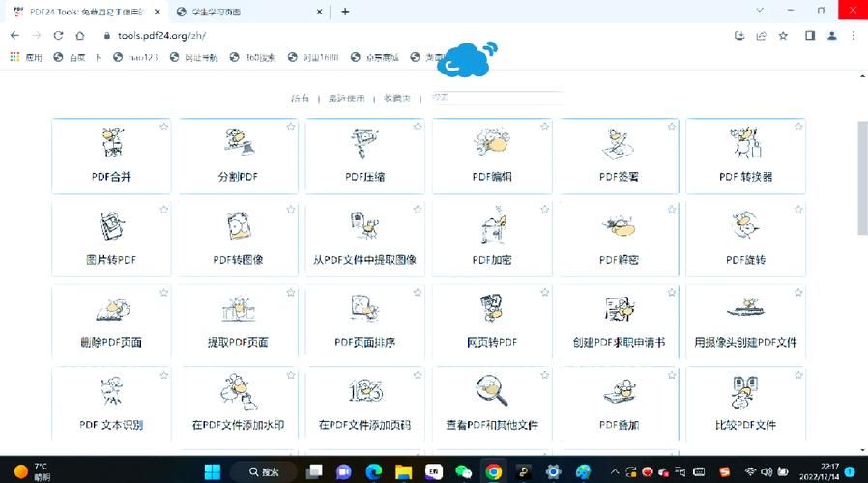This screenshot has height=483, width=868.
Task: Open the PDF页面排序 tool icon
Action: click(x=364, y=308)
